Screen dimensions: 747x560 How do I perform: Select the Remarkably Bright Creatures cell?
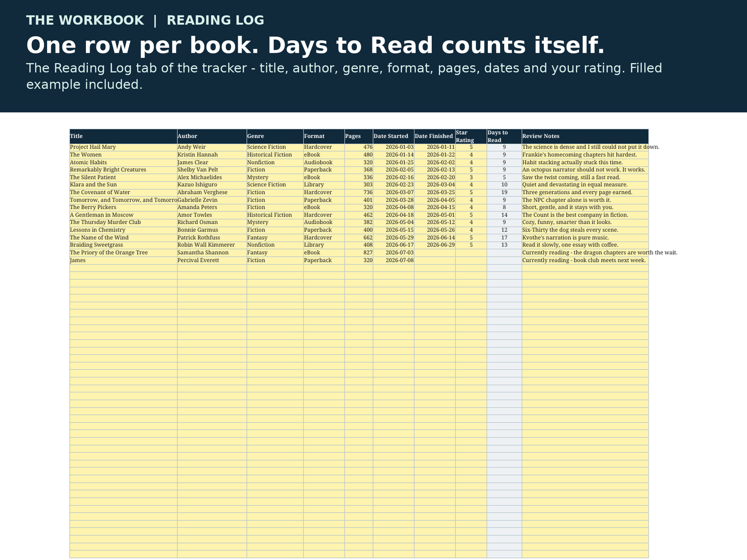[x=123, y=170]
